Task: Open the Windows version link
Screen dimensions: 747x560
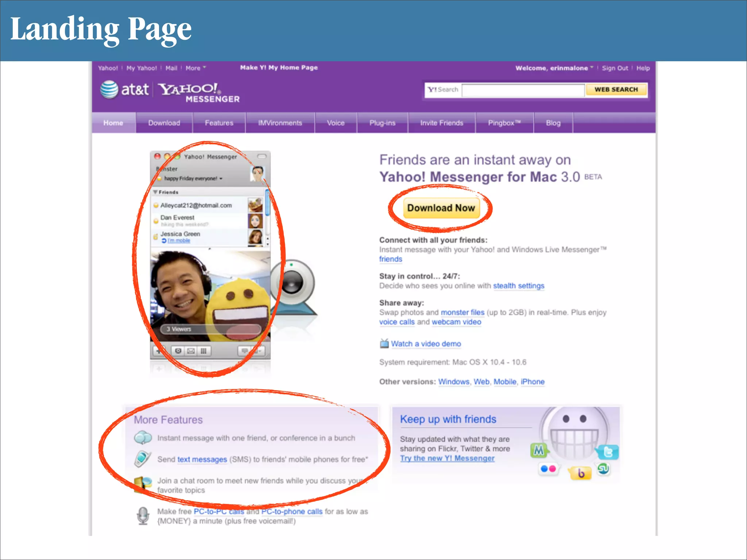Action: click(x=454, y=382)
